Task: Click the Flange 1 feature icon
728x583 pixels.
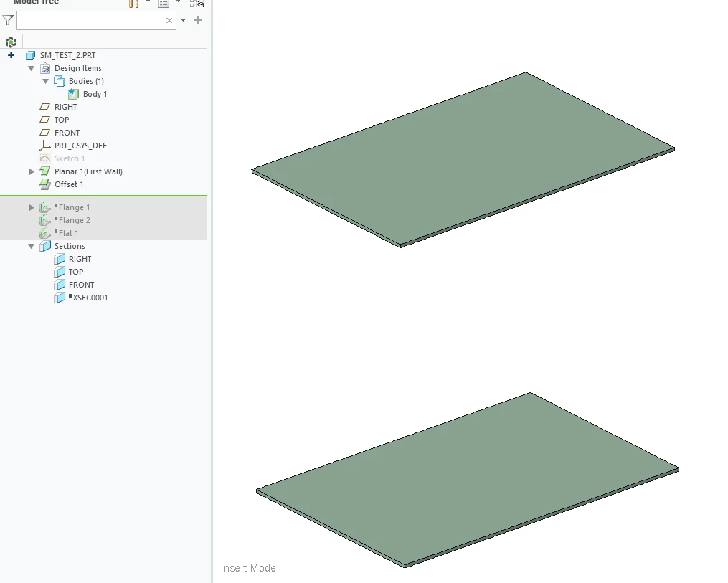Action: pos(45,207)
